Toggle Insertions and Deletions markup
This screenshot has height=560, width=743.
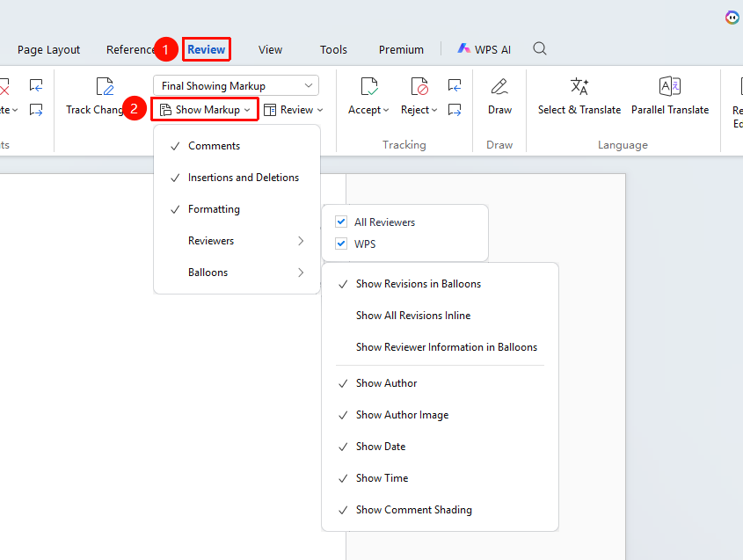tap(237, 178)
